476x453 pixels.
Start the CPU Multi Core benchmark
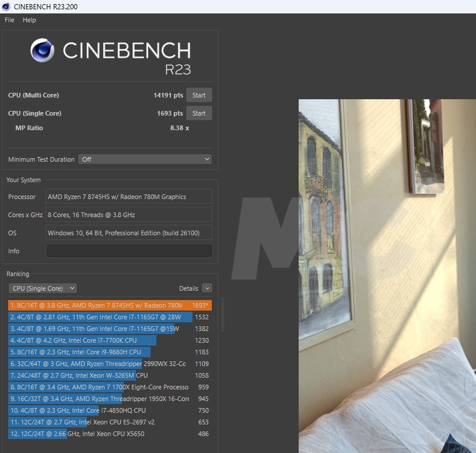pos(199,95)
